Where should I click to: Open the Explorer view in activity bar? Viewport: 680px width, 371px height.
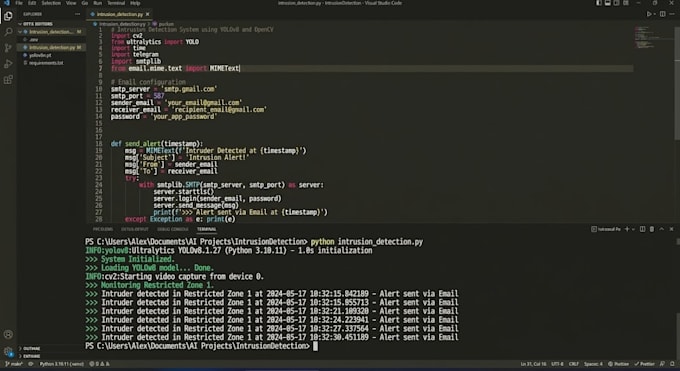click(x=8, y=16)
